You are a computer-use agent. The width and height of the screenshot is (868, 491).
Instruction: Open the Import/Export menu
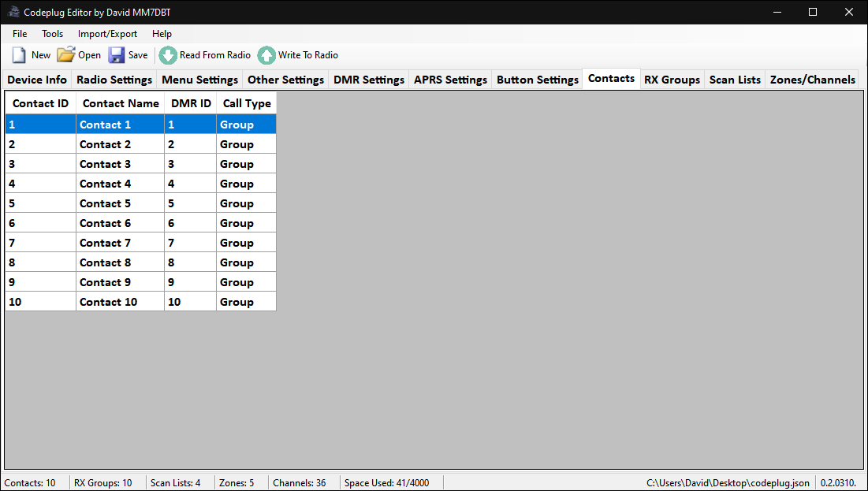point(107,34)
